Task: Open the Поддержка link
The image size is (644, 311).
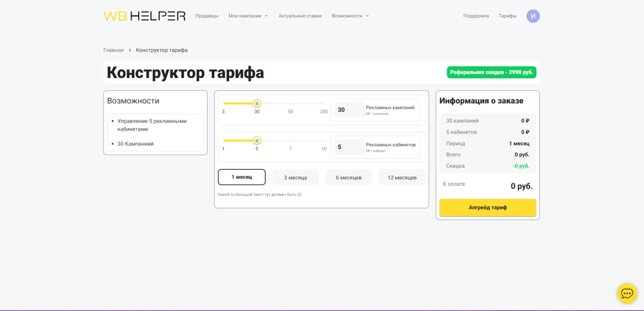Action: 476,16
